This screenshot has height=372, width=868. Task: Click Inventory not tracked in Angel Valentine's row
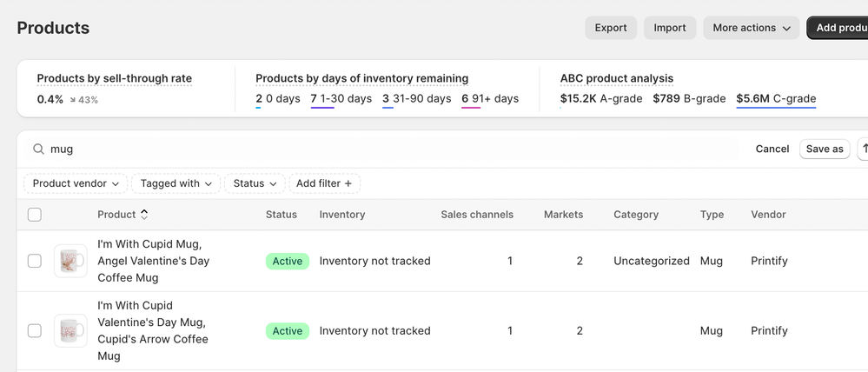point(374,261)
